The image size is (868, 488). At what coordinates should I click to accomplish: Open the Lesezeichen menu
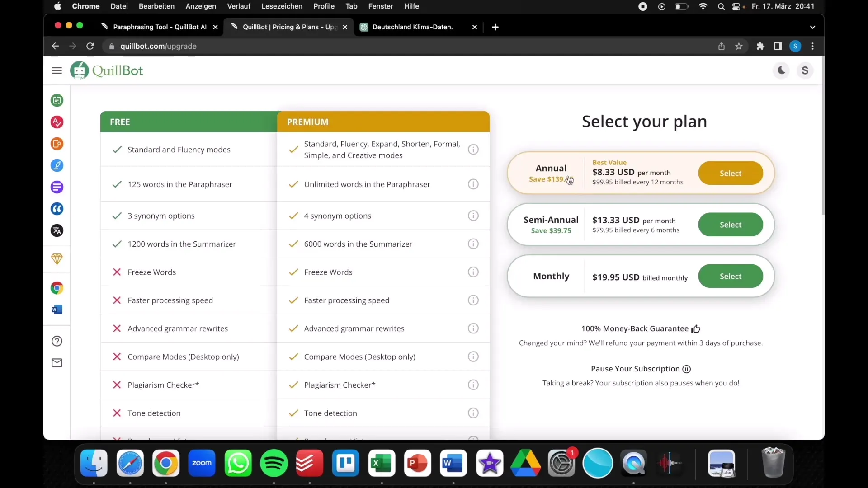(x=282, y=6)
